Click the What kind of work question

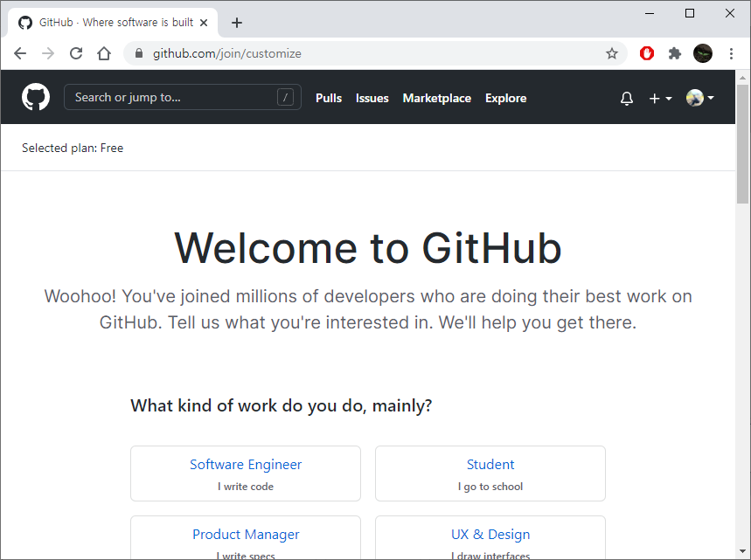pos(282,405)
